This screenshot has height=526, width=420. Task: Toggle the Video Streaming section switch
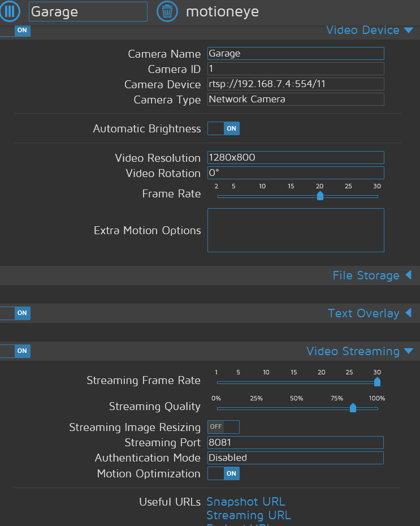coord(15,351)
